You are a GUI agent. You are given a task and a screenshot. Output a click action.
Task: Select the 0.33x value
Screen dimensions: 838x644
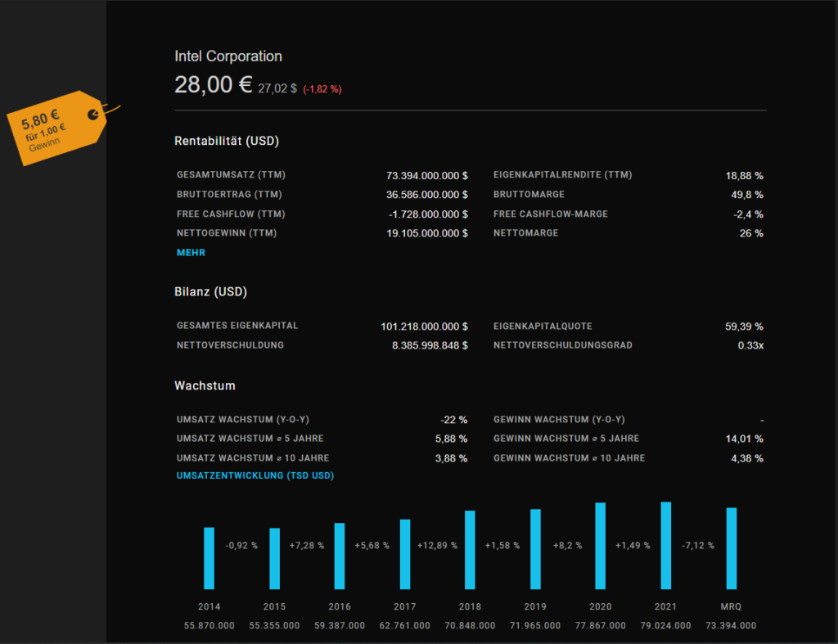point(751,346)
